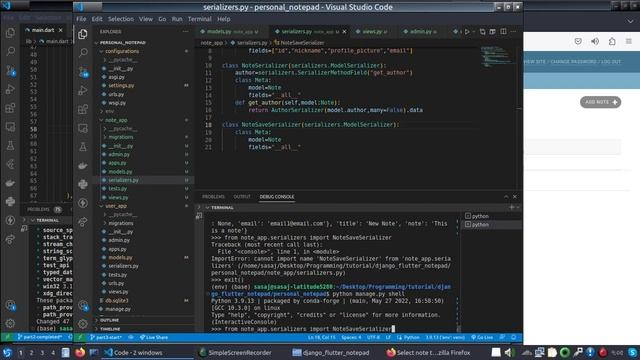Open the Terminal menu
Image resolution: width=640 pixels, height=360 pixels.
click(200, 19)
